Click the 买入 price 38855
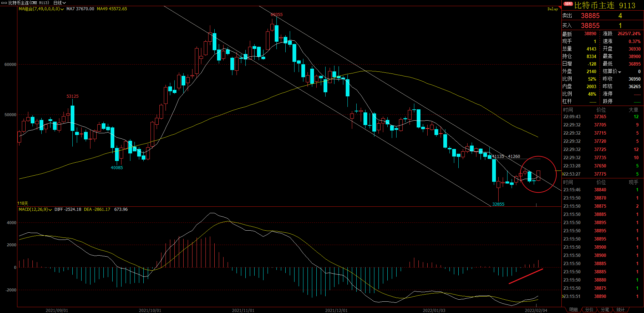This screenshot has height=313, width=644. (590, 26)
